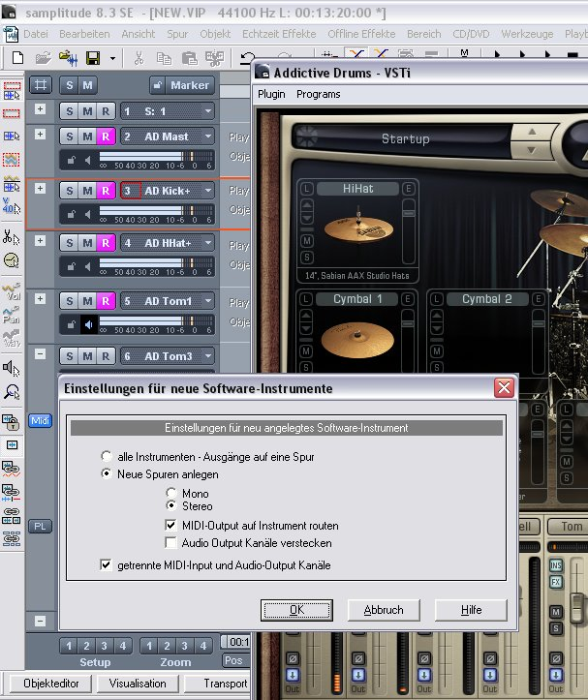Collapse track 6 with the minus button
The image size is (588, 700).
pyautogui.click(x=41, y=354)
